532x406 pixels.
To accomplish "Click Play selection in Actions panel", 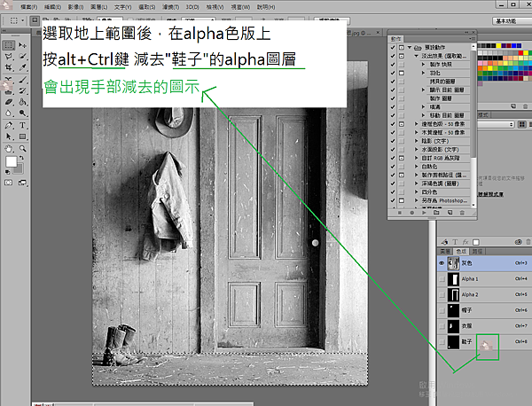I will click(424, 213).
